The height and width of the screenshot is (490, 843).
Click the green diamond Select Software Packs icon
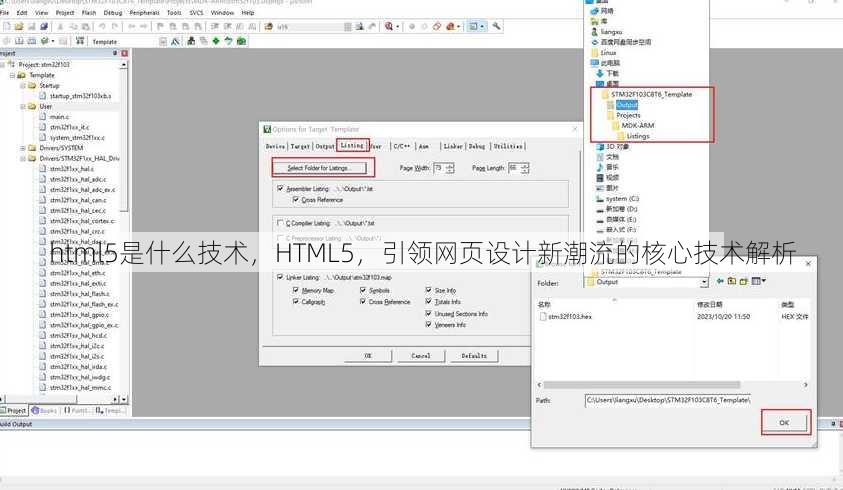click(216, 41)
